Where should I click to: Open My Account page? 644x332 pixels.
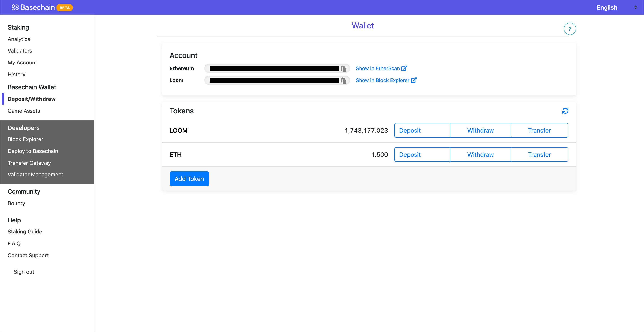coord(22,62)
